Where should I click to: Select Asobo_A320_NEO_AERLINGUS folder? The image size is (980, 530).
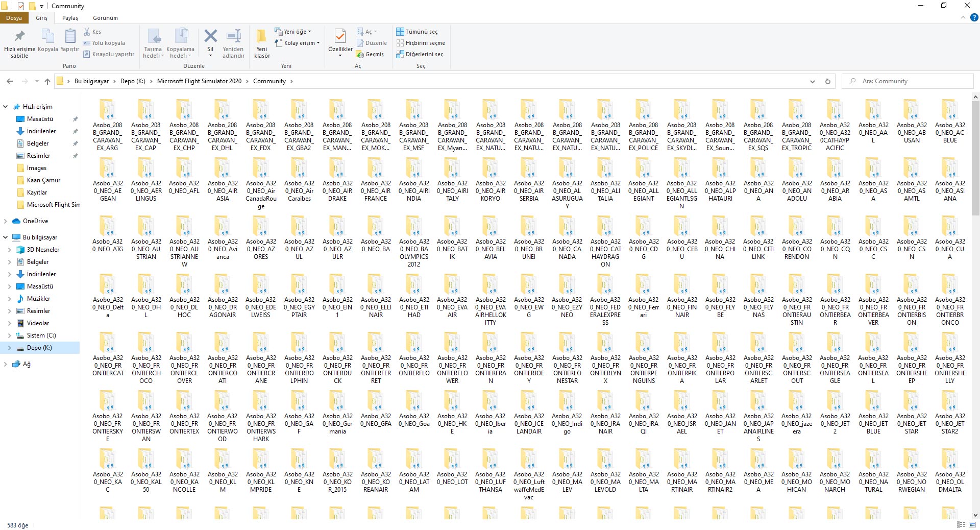pyautogui.click(x=146, y=180)
